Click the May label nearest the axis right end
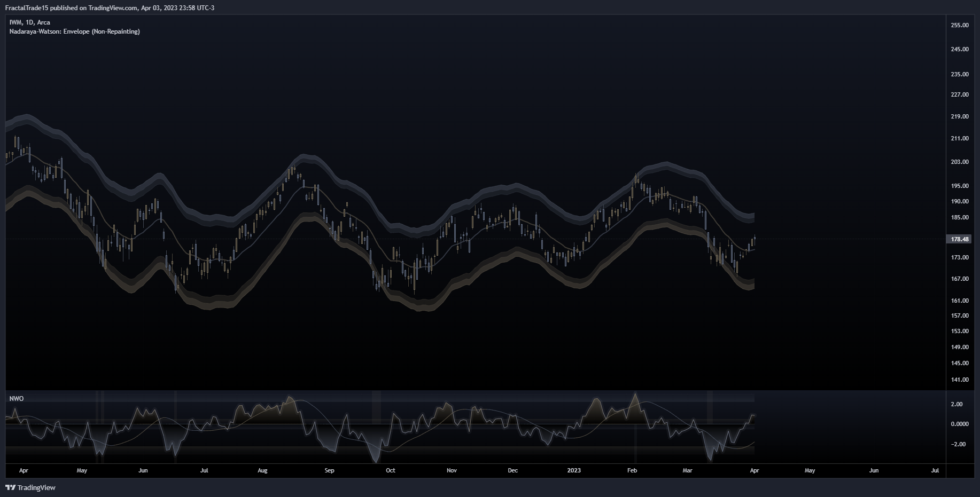Screen dimensions: 980x497 click(810, 470)
